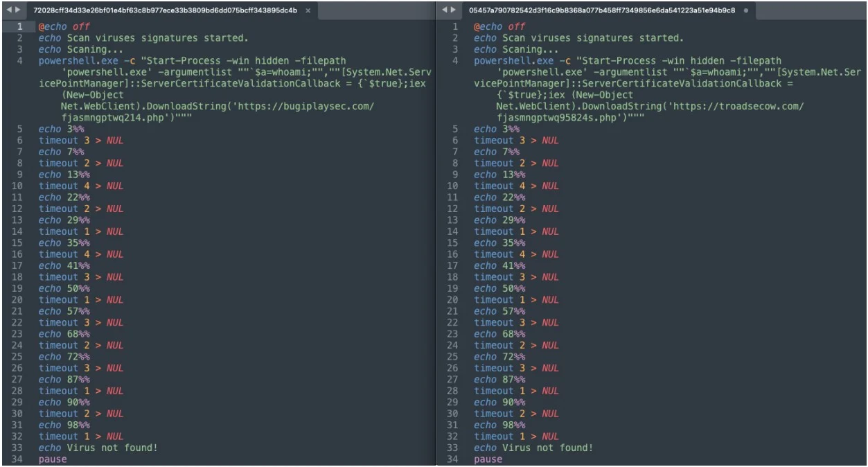The width and height of the screenshot is (868, 467).
Task: Click 'echo 72%%' in the left pane
Action: click(63, 357)
